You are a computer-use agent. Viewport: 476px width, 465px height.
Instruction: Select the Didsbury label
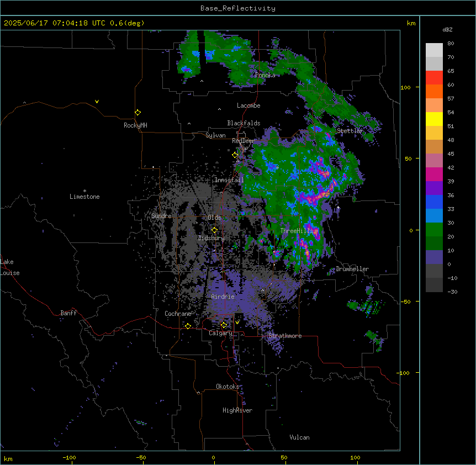211,238
